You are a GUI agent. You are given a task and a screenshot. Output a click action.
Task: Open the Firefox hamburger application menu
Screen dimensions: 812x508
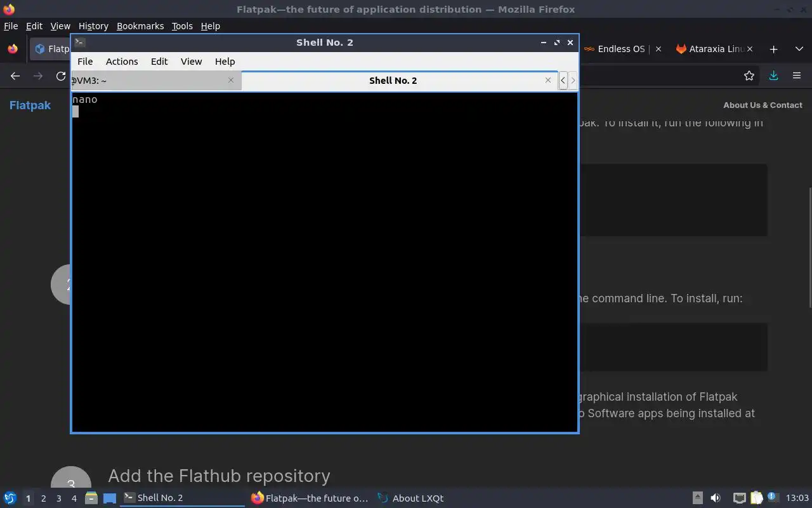797,76
